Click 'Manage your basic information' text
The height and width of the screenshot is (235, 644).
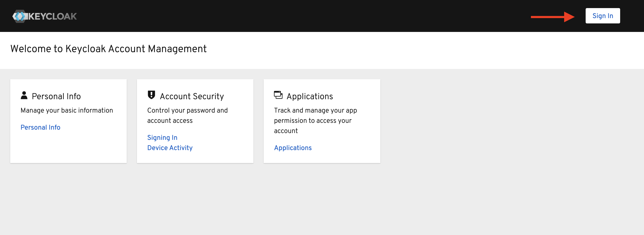(67, 110)
